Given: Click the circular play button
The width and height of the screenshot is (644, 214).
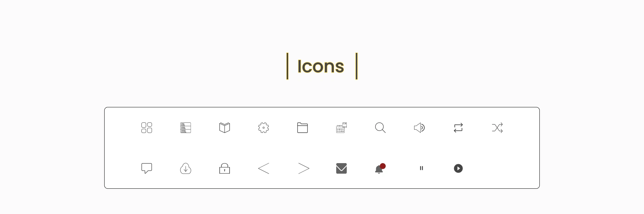Looking at the screenshot, I should (458, 168).
